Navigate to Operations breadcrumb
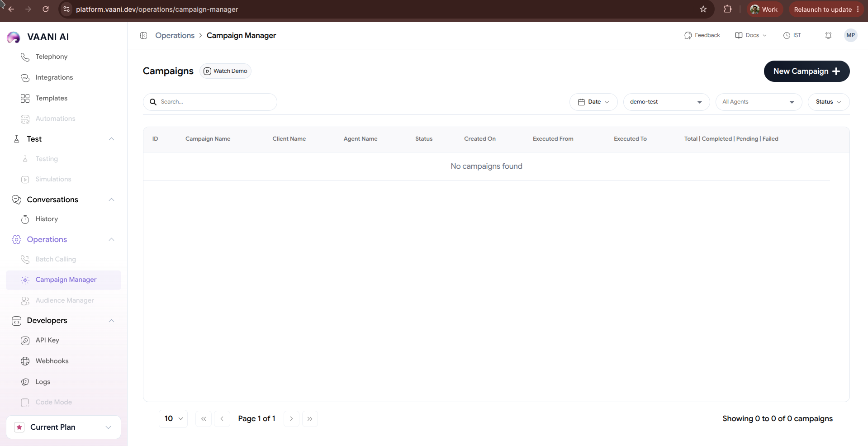This screenshot has width=868, height=446. point(175,35)
